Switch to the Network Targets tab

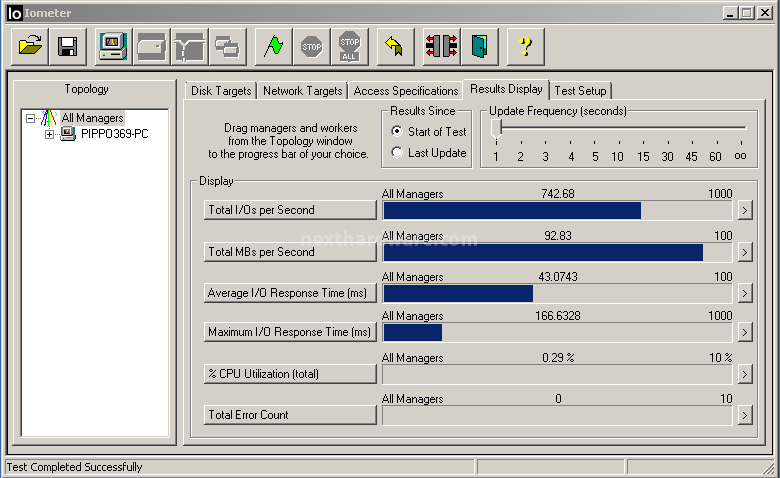point(302,91)
